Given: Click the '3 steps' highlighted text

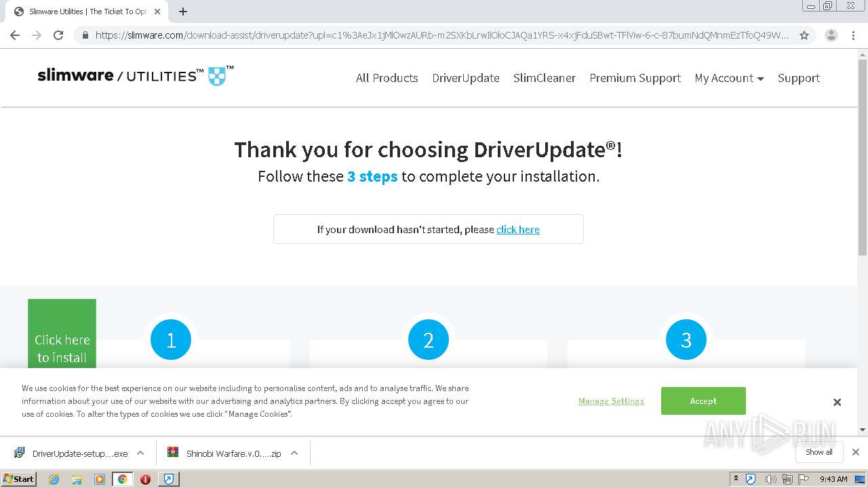Looking at the screenshot, I should click(x=372, y=176).
